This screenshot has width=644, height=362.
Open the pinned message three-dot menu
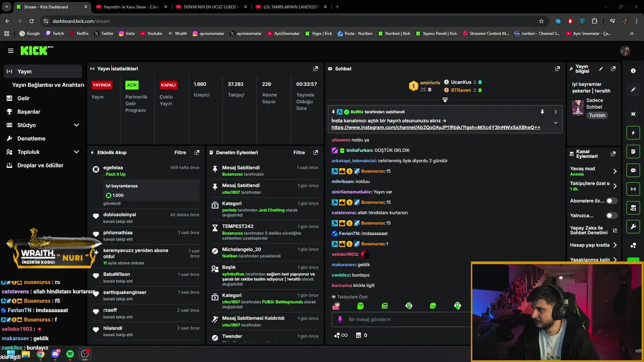pos(555,112)
